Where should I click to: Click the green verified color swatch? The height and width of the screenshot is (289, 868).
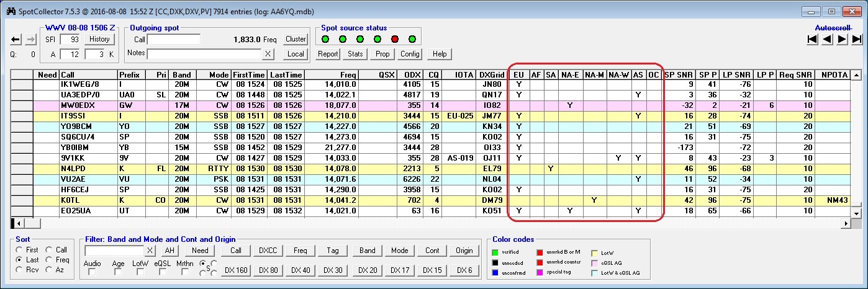point(495,252)
